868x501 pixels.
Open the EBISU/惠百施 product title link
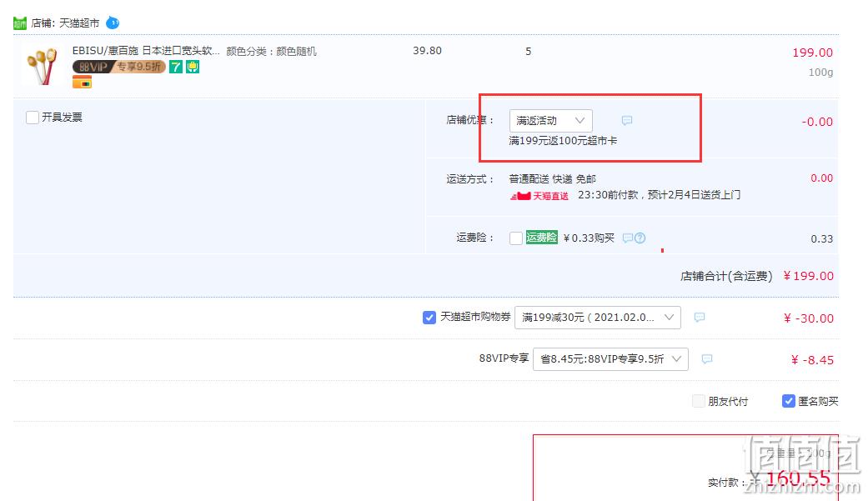click(x=146, y=51)
